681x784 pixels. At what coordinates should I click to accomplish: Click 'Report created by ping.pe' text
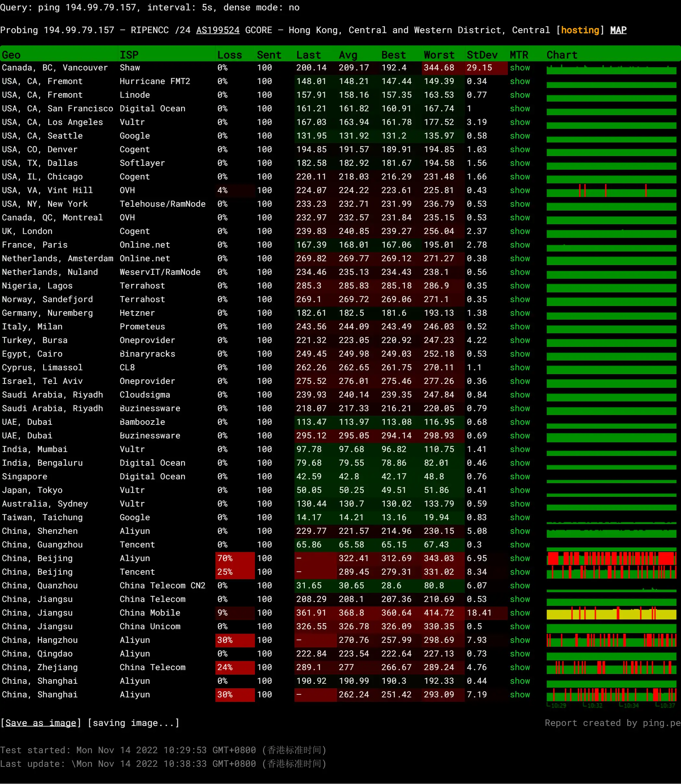(x=613, y=723)
